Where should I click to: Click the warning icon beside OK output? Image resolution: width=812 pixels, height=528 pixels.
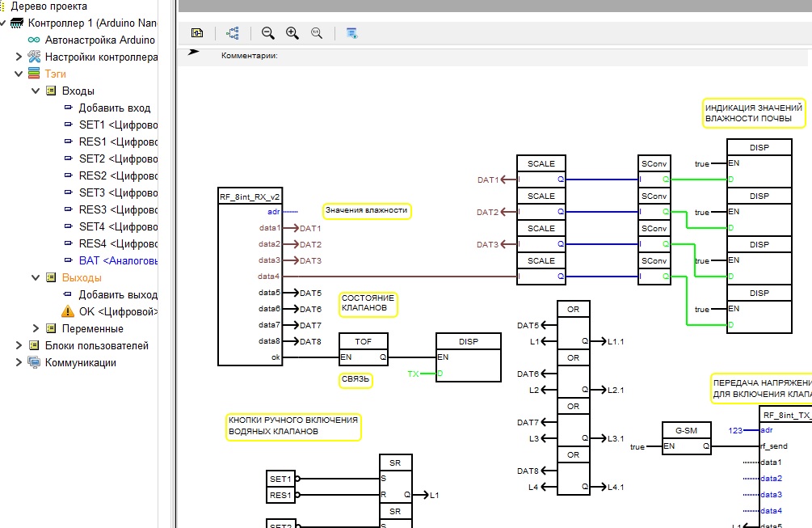pos(68,311)
